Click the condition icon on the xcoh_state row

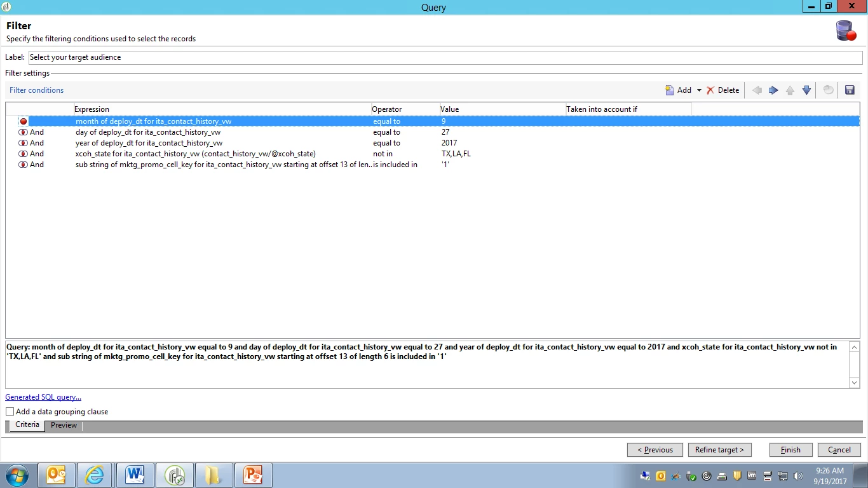pos(24,154)
